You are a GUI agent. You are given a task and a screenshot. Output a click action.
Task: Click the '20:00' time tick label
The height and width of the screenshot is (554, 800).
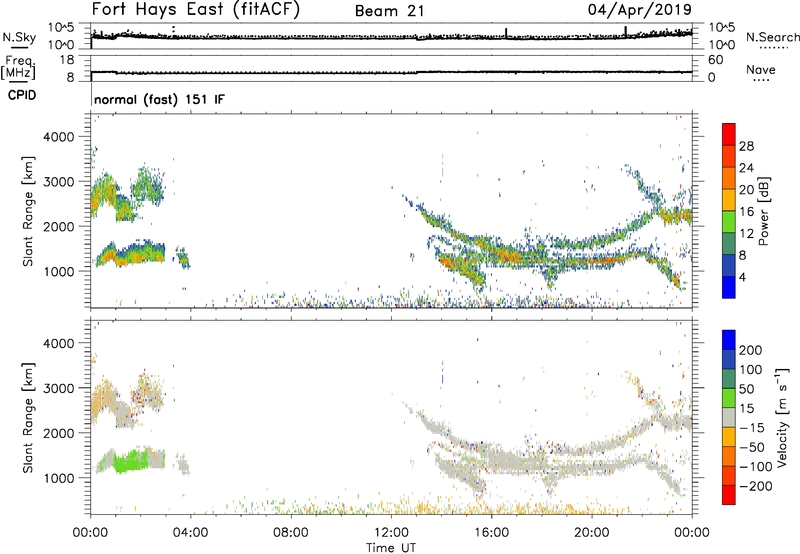point(591,533)
